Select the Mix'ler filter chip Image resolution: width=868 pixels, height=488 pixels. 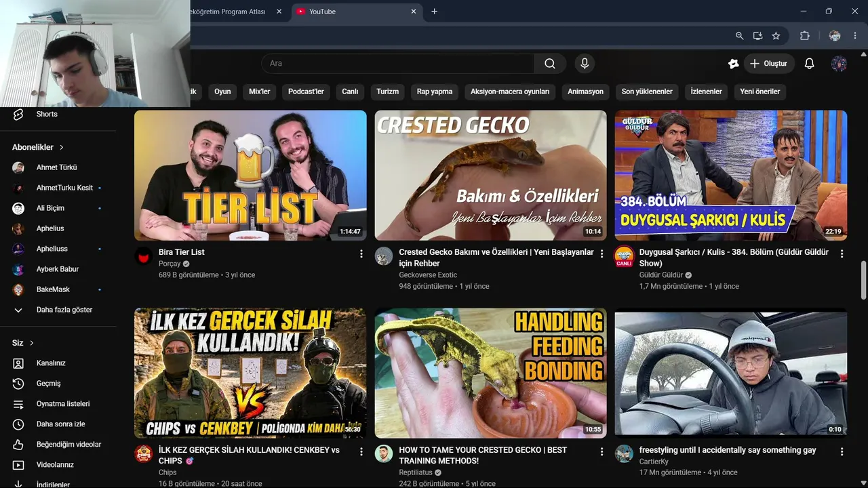point(260,91)
